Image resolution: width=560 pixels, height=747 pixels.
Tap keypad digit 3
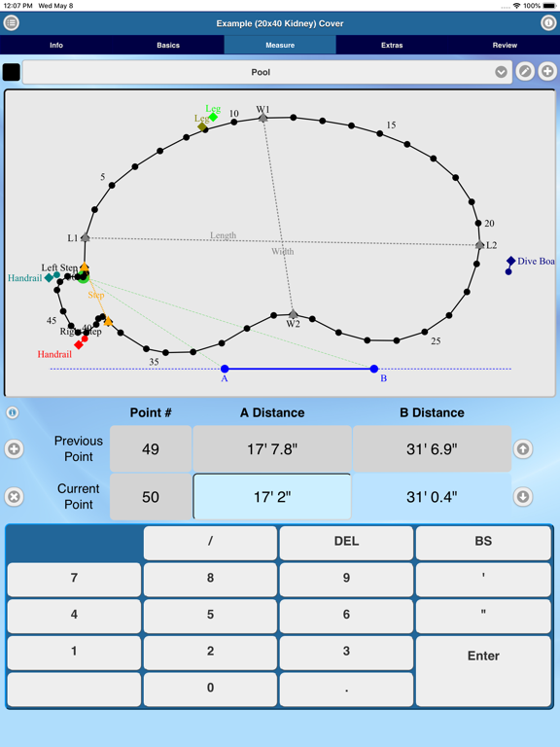point(346,652)
